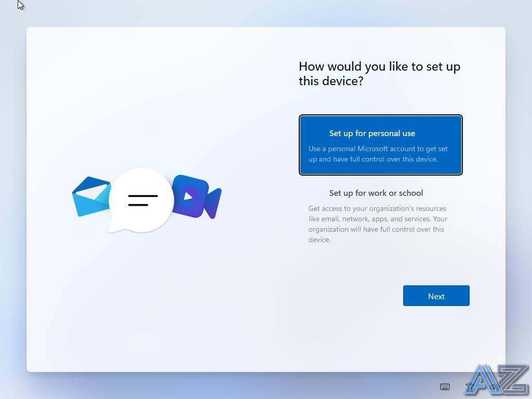532x399 pixels.
Task: Open the on-screen keyboard icon
Action: (445, 387)
